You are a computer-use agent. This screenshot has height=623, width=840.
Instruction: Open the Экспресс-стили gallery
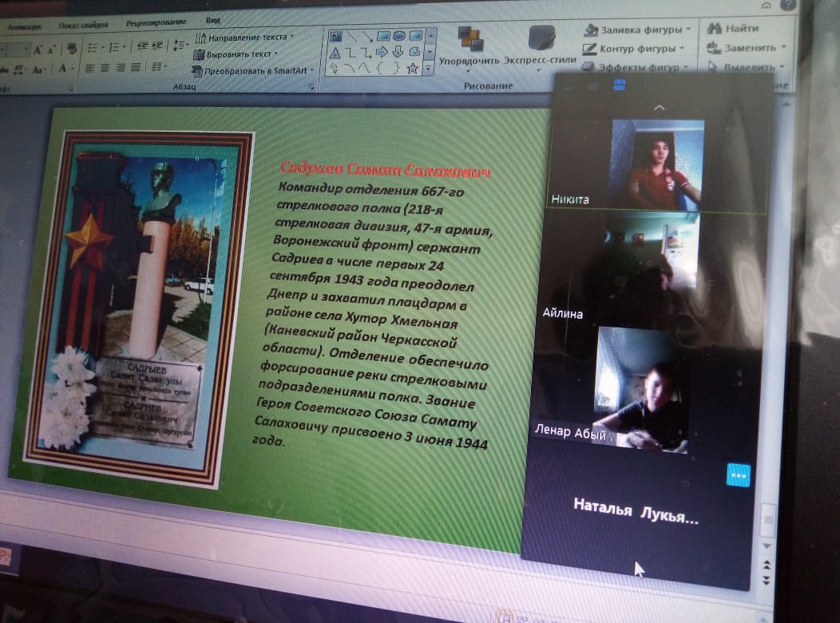(541, 48)
